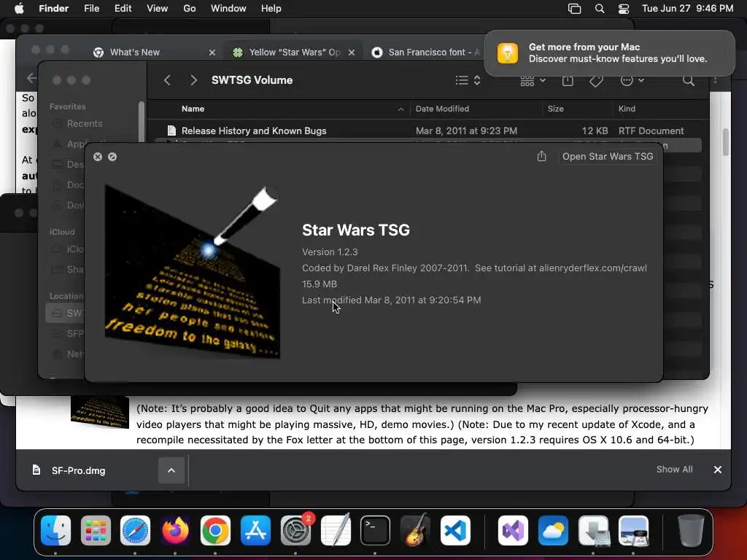Open Launchpad from the Dock
Image resolution: width=747 pixels, height=560 pixels.
(96, 531)
